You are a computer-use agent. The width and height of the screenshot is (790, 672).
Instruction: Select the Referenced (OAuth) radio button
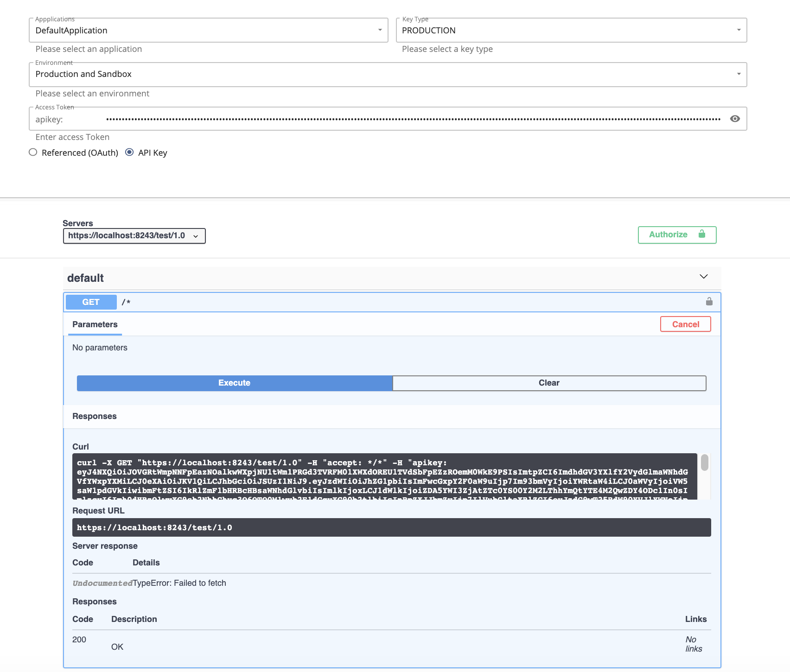(32, 152)
